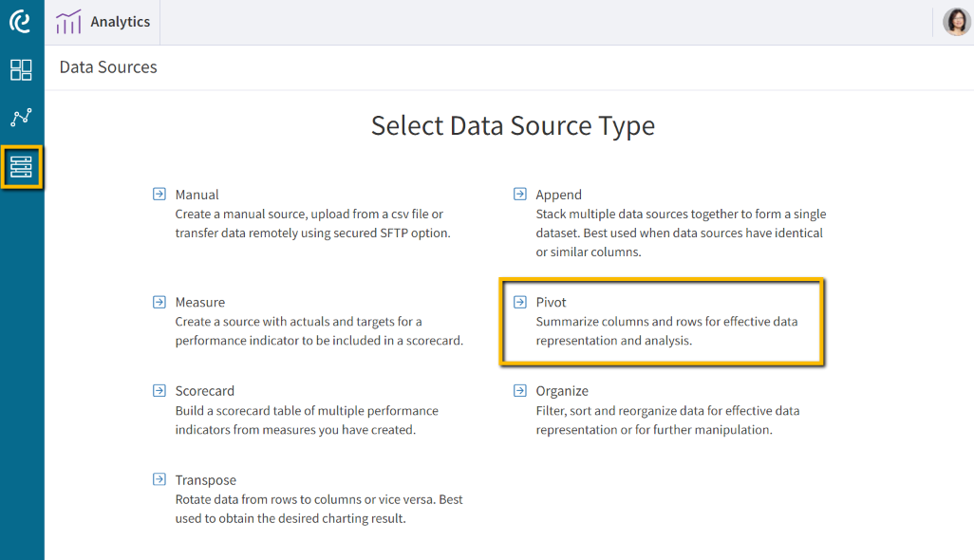Click the arrow icon beside Organize
The width and height of the screenshot is (974, 560).
(519, 390)
